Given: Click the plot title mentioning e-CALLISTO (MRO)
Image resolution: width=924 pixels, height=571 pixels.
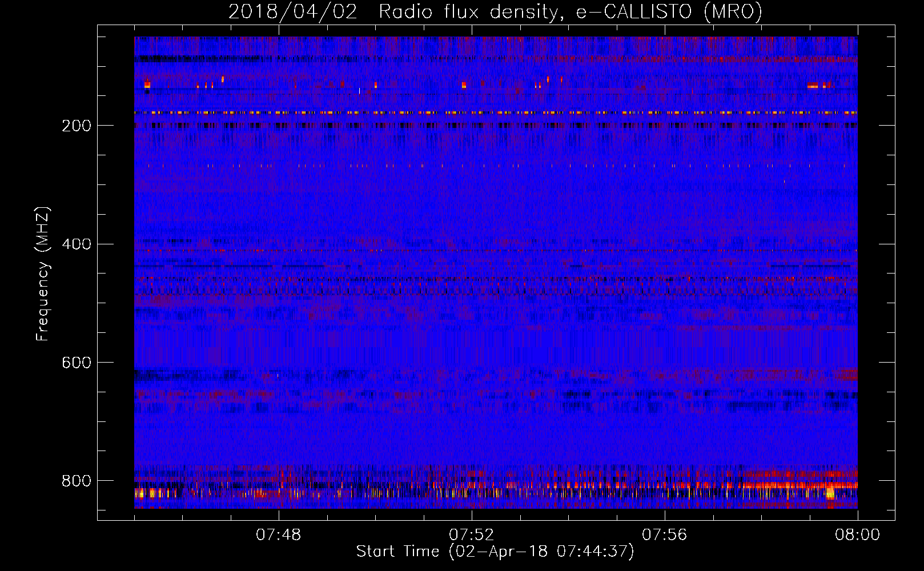Looking at the screenshot, I should (x=495, y=11).
